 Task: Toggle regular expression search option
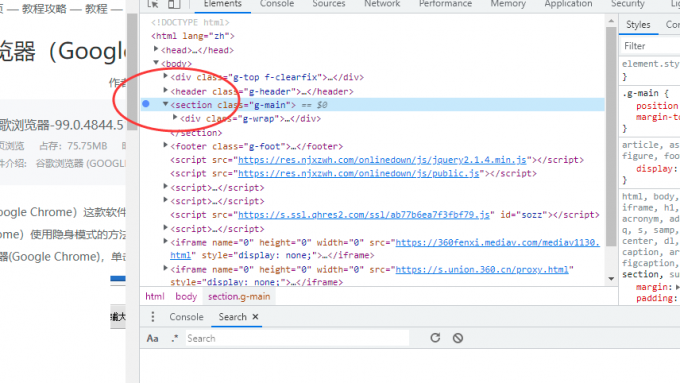(x=174, y=338)
